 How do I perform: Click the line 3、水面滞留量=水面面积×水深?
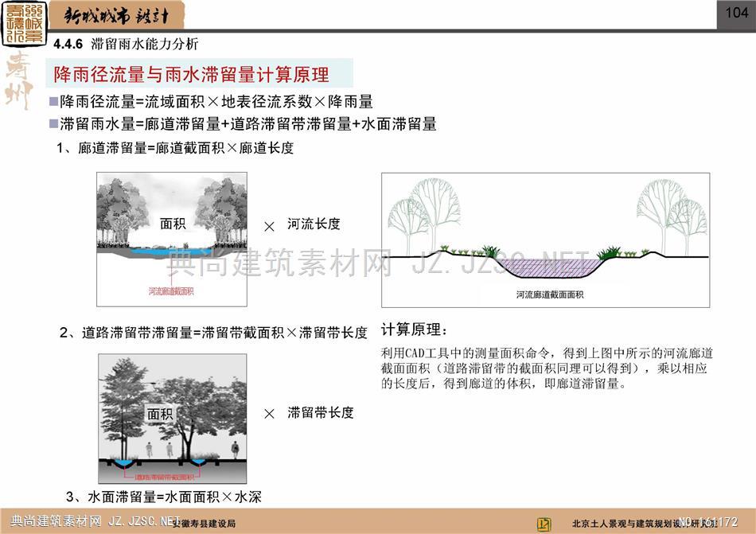pyautogui.click(x=164, y=497)
